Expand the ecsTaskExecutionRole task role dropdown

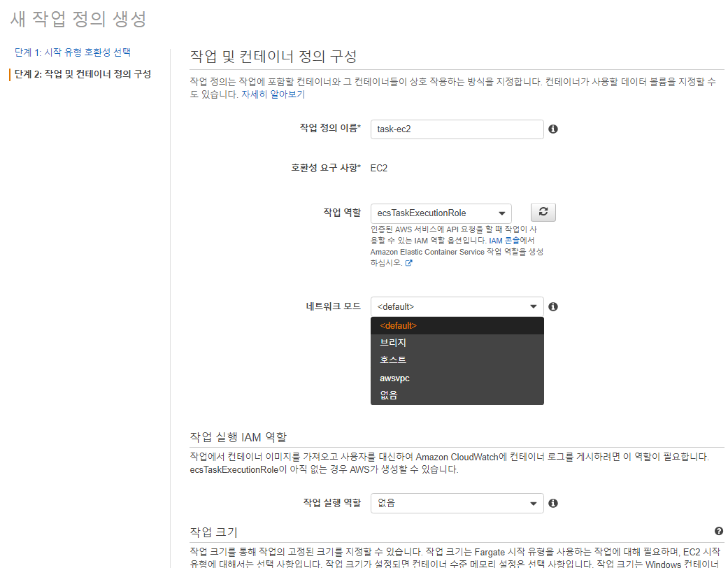[x=441, y=213]
